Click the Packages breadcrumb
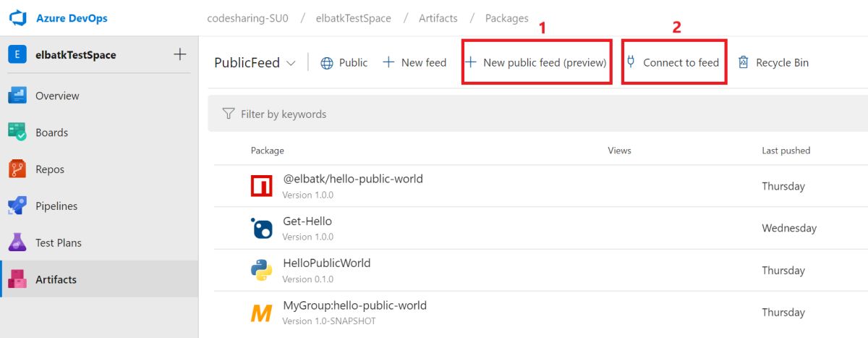868x338 pixels. pos(506,18)
